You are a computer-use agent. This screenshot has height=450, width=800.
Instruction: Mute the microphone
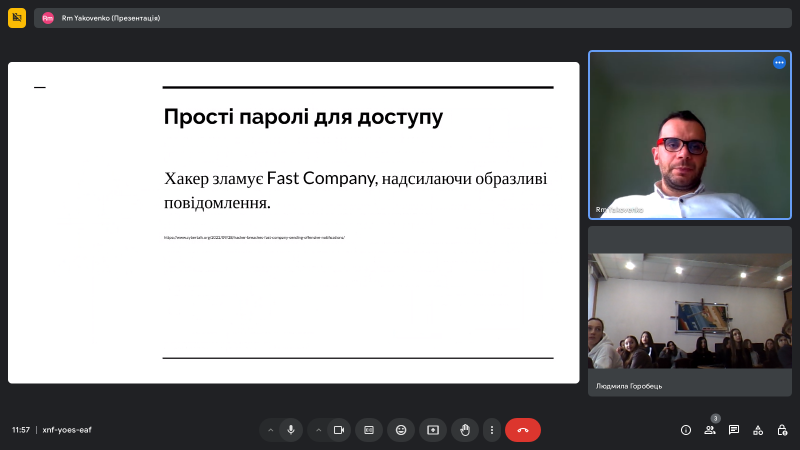pos(291,430)
